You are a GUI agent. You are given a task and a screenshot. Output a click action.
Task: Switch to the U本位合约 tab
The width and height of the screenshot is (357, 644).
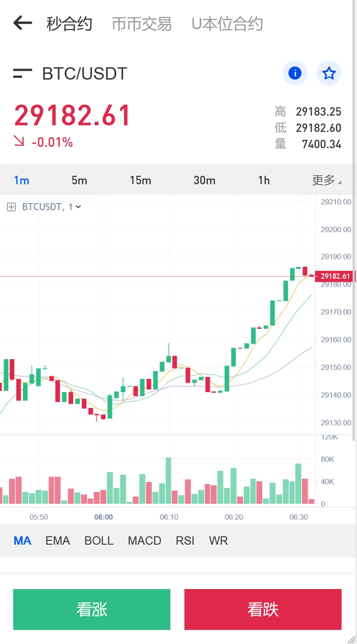pos(227,24)
